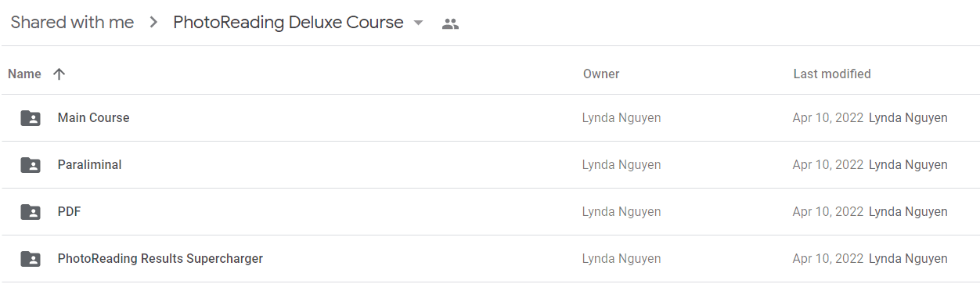Click the shared people icon in breadcrumb

450,23
